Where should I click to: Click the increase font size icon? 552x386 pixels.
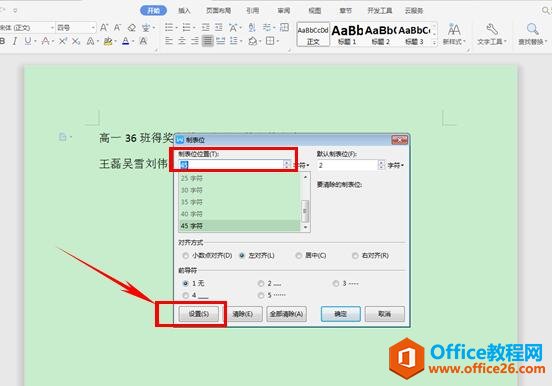pos(104,27)
